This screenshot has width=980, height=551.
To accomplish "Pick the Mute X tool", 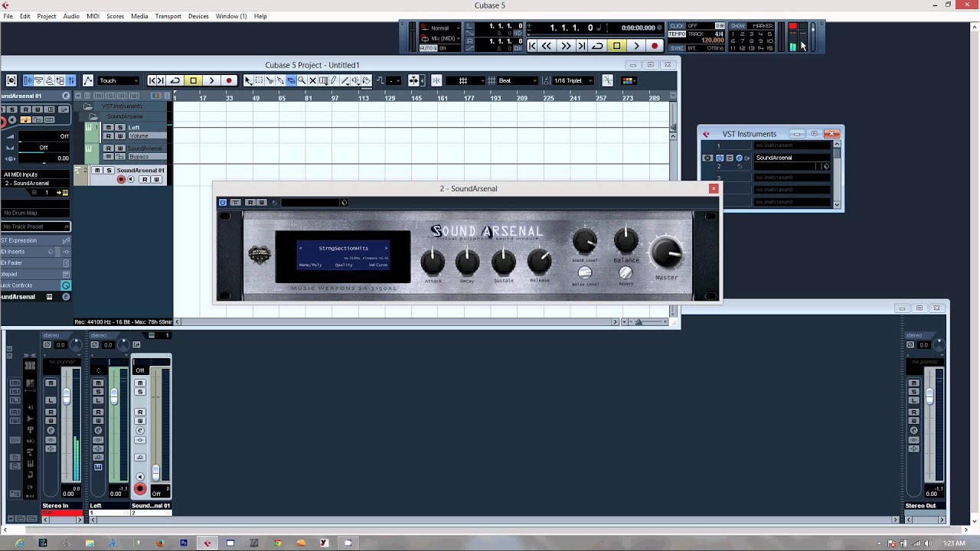I will (312, 80).
